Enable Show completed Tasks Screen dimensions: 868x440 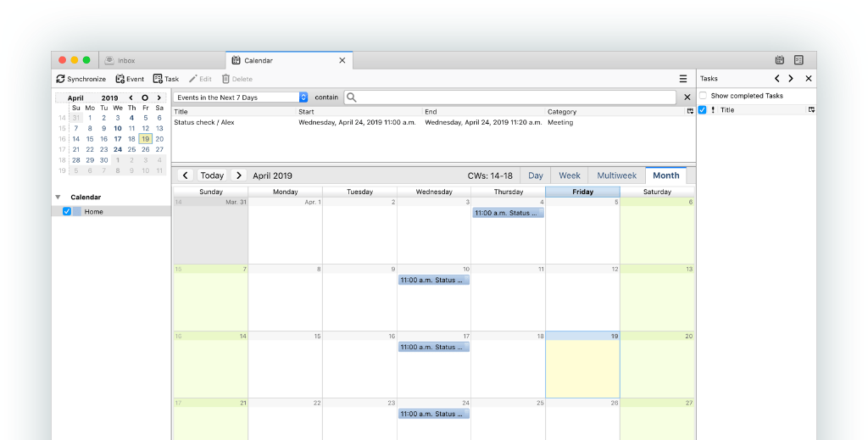(x=703, y=96)
